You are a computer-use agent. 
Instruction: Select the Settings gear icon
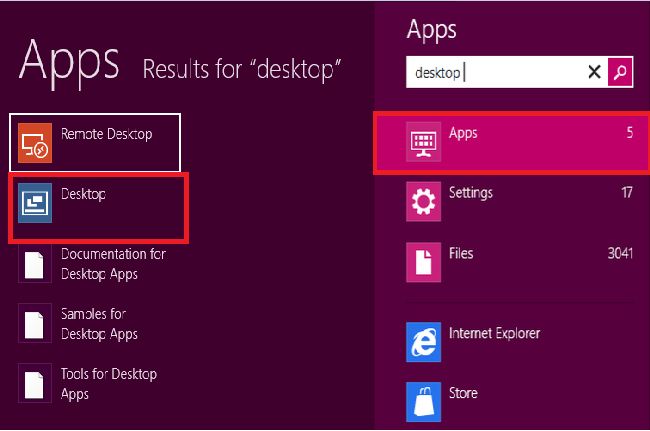[x=423, y=201]
